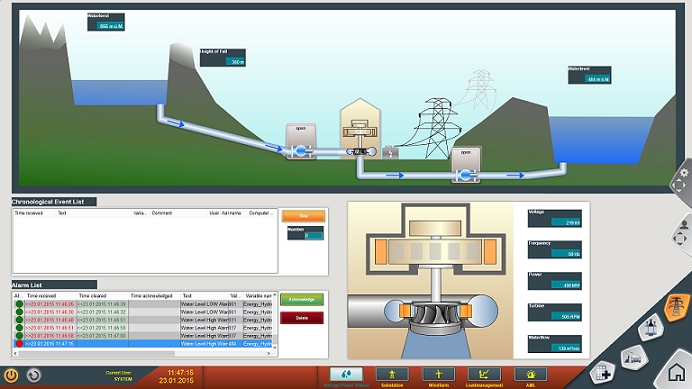Image resolution: width=692 pixels, height=389 pixels.
Task: Acknowledge the selected alarm
Action: coord(302,299)
